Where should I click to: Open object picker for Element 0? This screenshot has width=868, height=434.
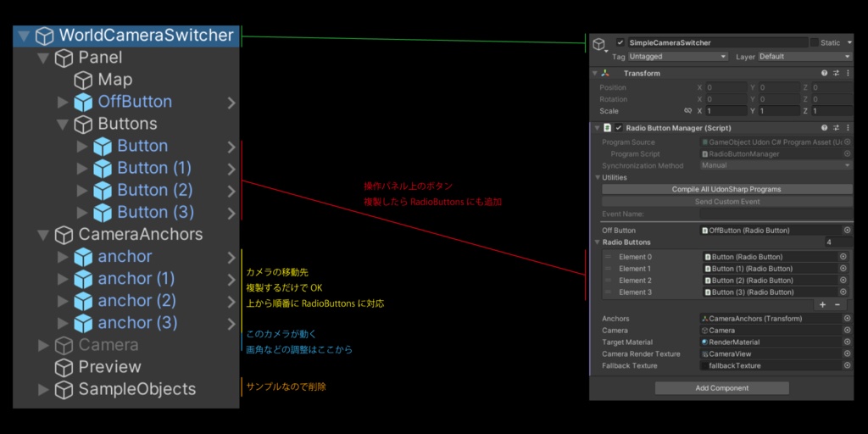[x=843, y=257]
